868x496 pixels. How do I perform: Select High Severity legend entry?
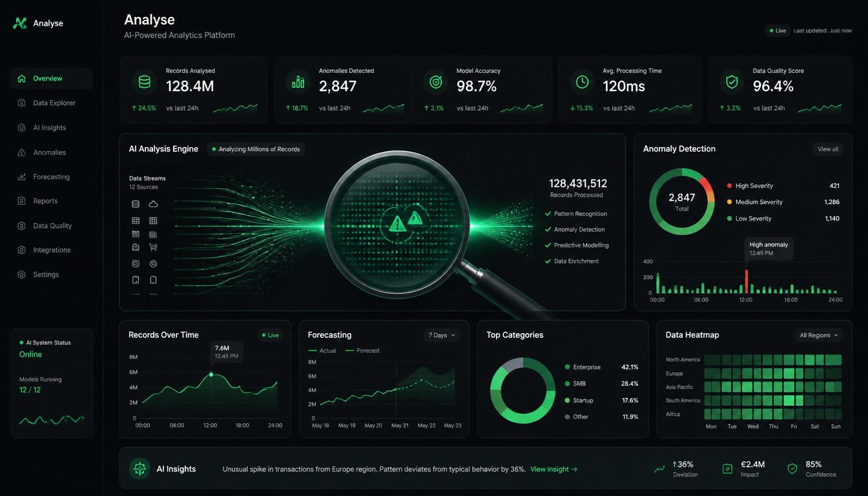(x=783, y=185)
